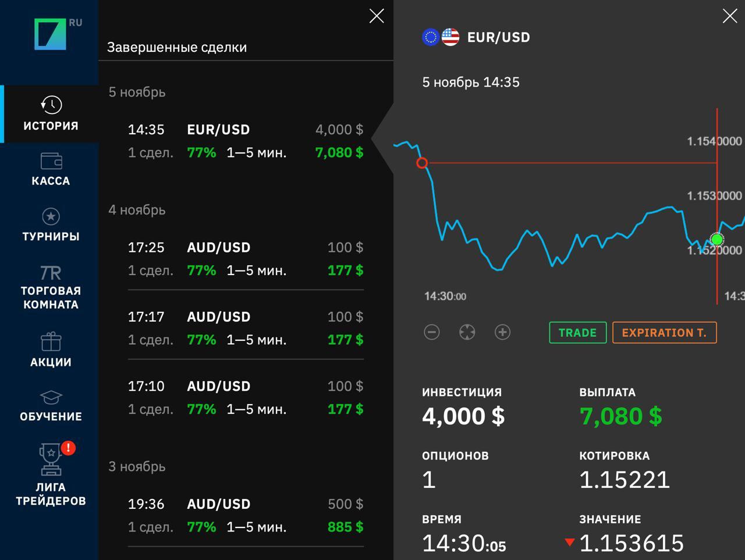Screen dimensions: 745x560
Task: Zoom out the chart with minus icon
Action: (x=432, y=332)
